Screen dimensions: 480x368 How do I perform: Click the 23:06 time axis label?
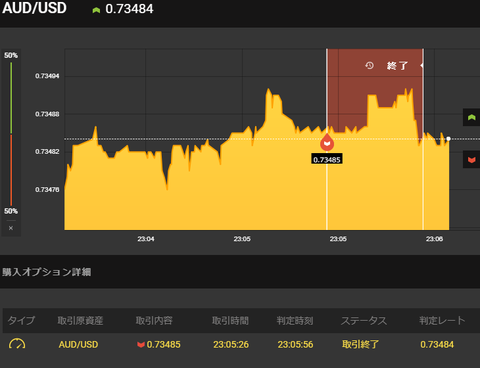click(x=434, y=239)
